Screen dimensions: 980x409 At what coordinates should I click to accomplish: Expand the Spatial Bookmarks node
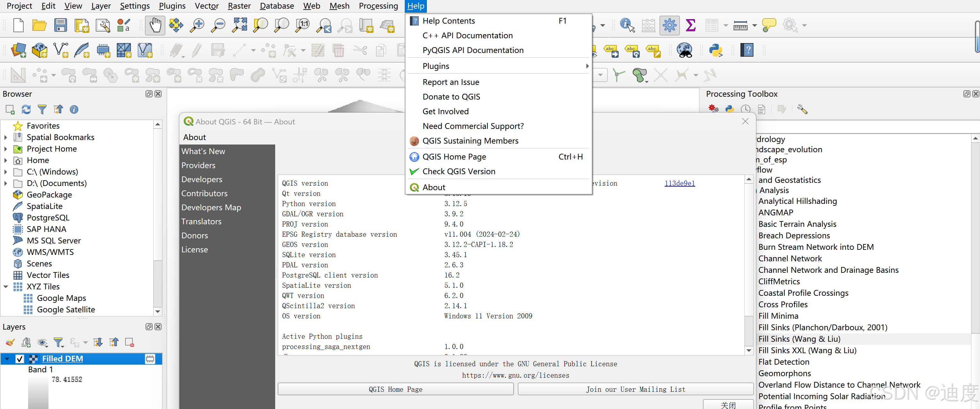pos(6,137)
